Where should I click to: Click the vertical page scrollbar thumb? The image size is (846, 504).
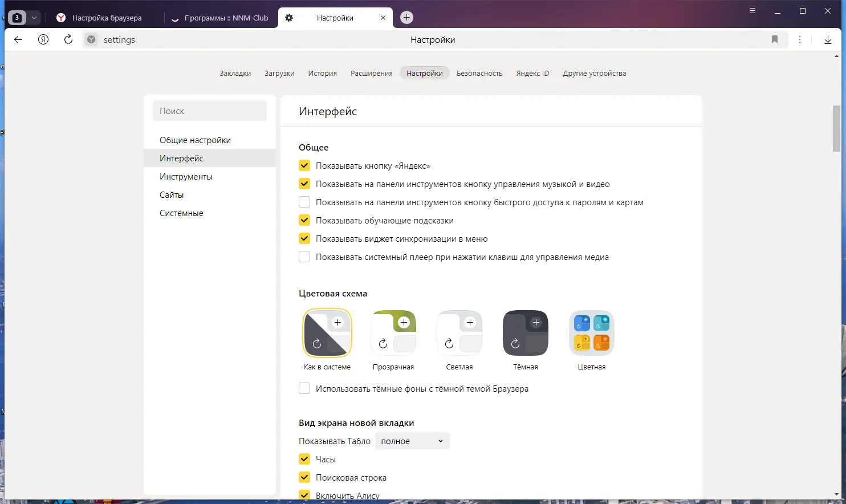coord(837,128)
